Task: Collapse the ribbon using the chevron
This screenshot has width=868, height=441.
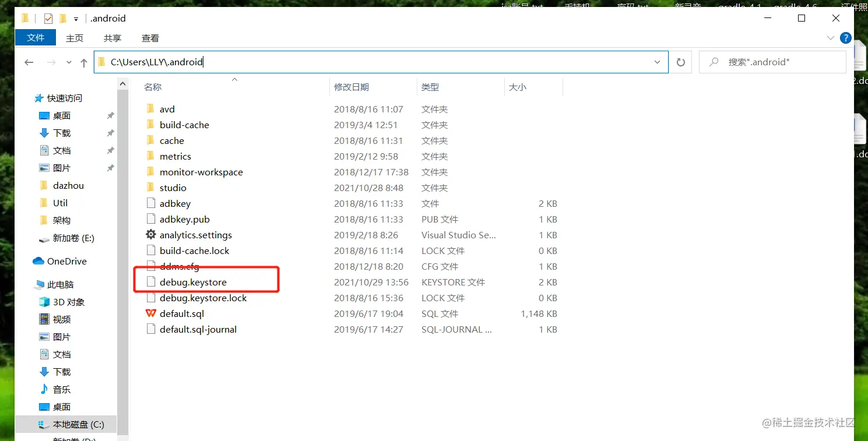Action: point(830,38)
